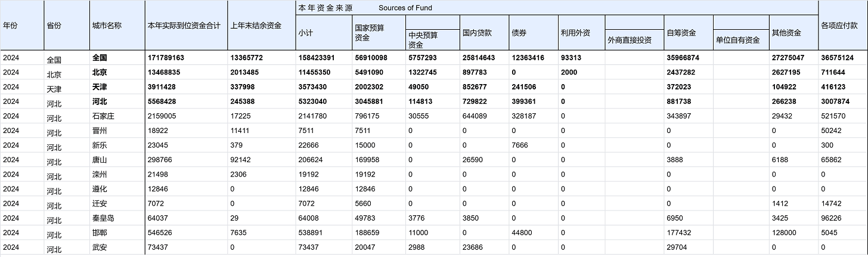Select the 石家庄 city name cell
Image resolution: width=868 pixels, height=257 pixels.
point(117,116)
